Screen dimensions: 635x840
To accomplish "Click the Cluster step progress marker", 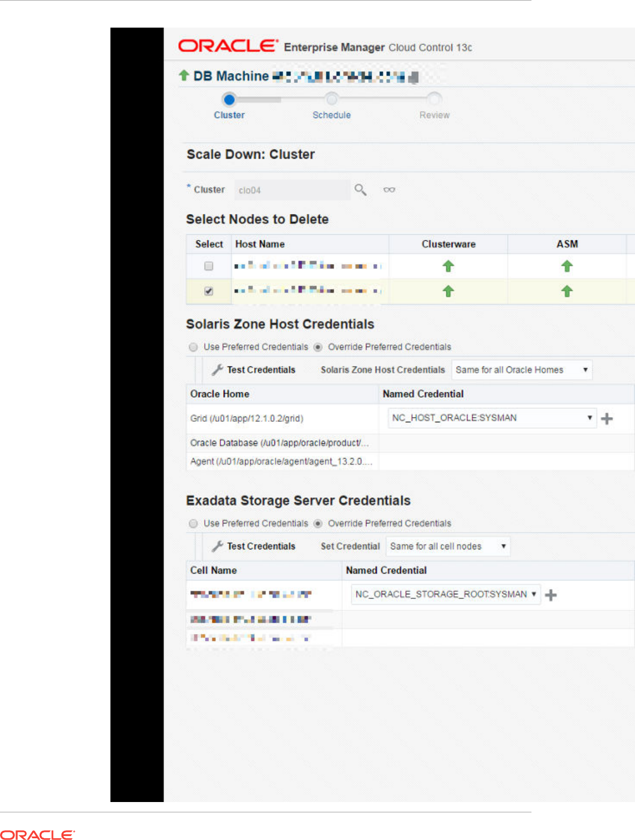I will pyautogui.click(x=229, y=100).
